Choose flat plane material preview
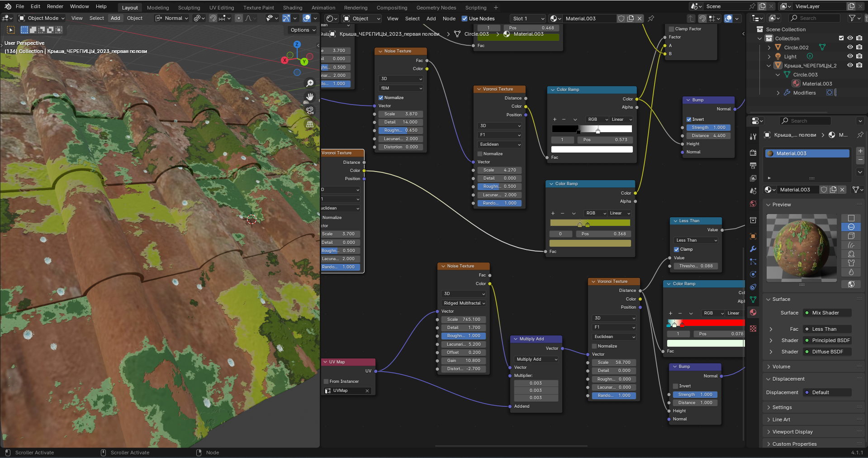Viewport: 868px width, 458px height. (x=851, y=218)
